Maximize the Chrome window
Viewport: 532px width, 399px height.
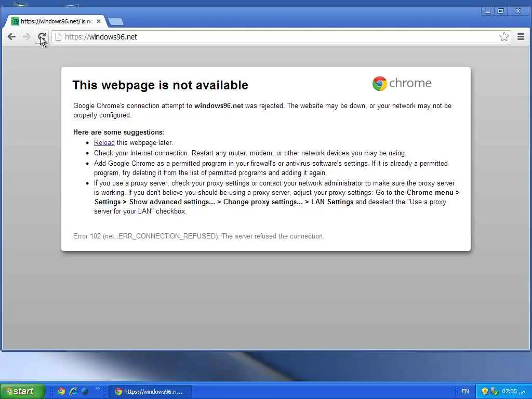pos(501,11)
